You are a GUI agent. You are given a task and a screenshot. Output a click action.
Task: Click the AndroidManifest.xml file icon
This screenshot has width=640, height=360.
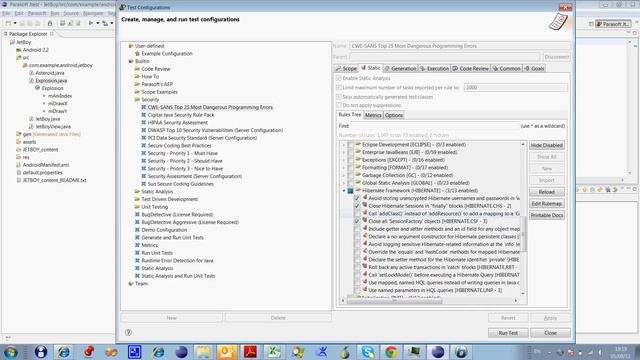(x=18, y=165)
